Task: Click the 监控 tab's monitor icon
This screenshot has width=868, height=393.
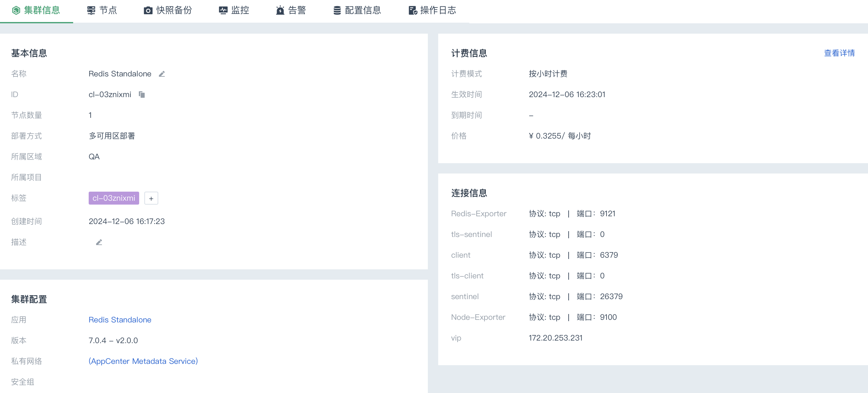Action: [223, 10]
